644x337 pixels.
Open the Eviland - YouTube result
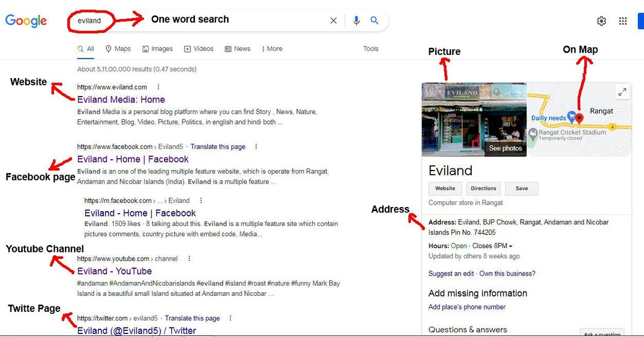[114, 271]
